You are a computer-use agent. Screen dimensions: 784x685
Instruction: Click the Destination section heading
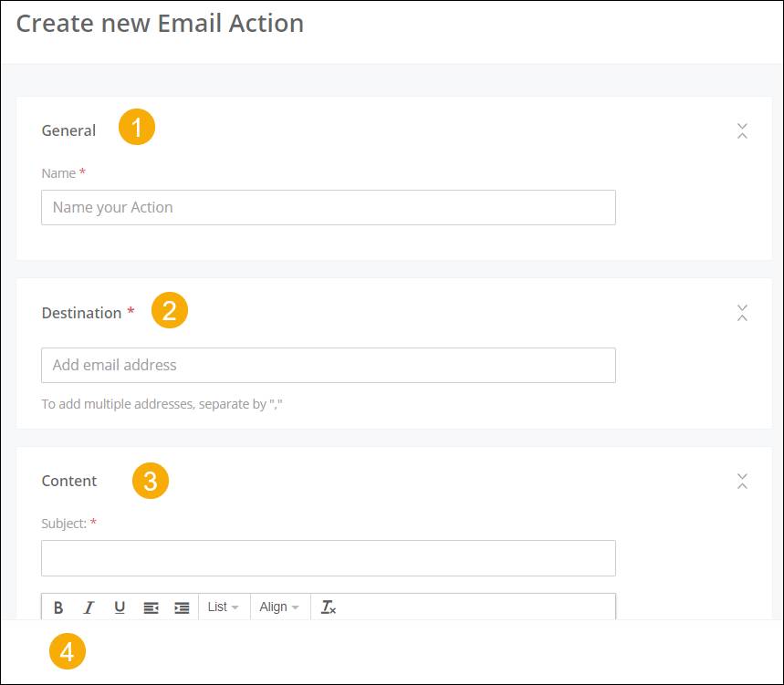(x=81, y=313)
